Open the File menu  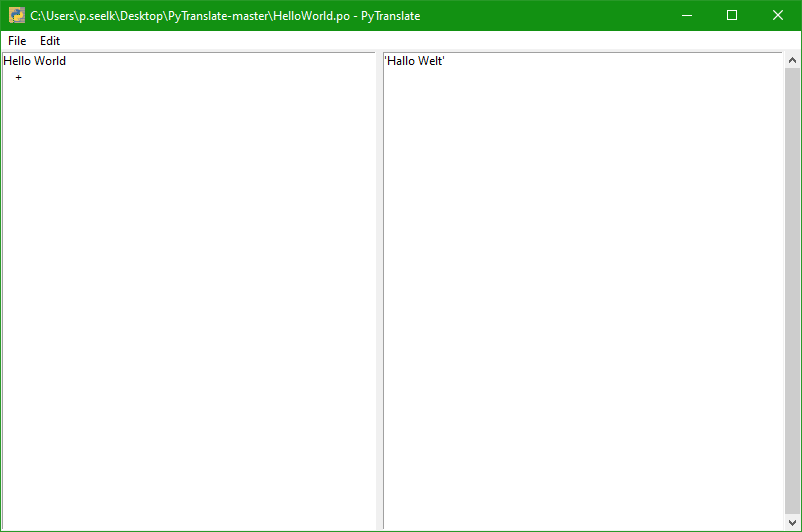point(17,41)
